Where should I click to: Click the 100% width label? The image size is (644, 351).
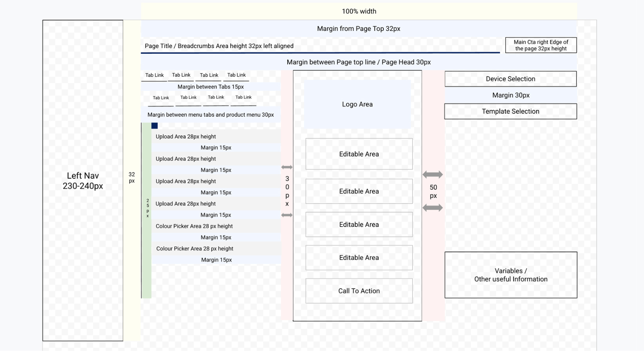pyautogui.click(x=359, y=11)
